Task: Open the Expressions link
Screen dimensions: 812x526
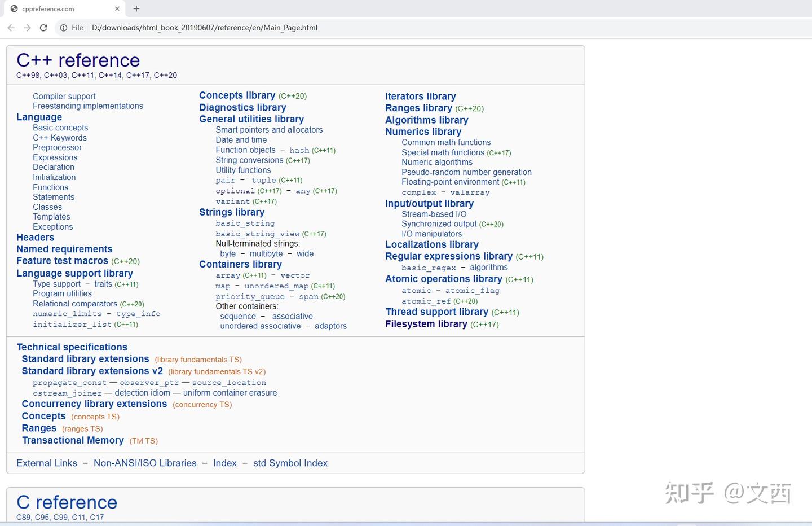Action: click(55, 157)
